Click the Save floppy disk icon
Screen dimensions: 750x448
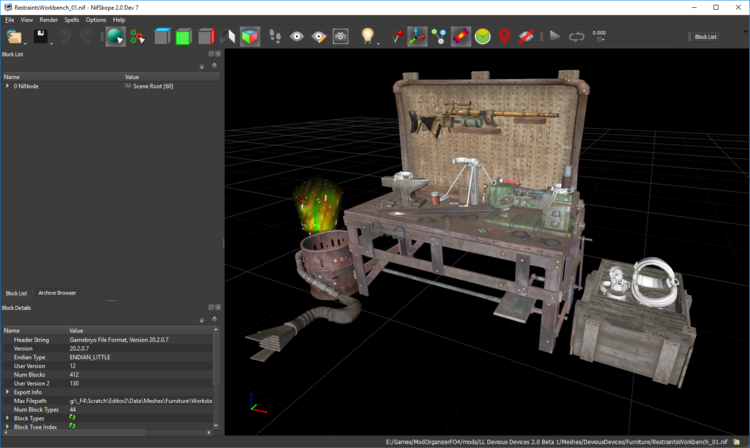(41, 36)
